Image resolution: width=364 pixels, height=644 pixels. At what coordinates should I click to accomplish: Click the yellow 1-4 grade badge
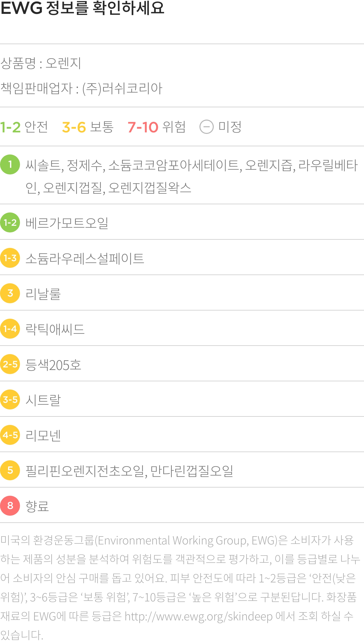pos(10,329)
